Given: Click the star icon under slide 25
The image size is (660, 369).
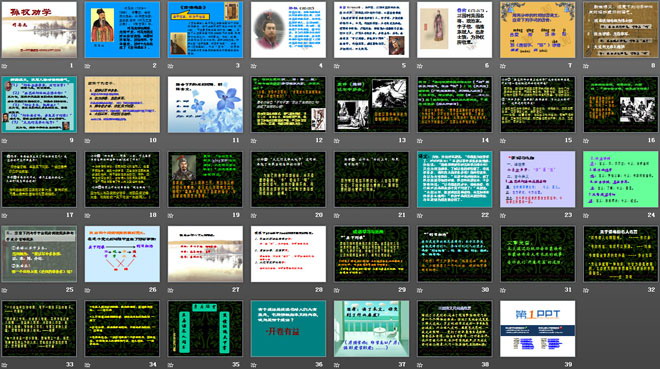Looking at the screenshot, I should click(x=4, y=290).
